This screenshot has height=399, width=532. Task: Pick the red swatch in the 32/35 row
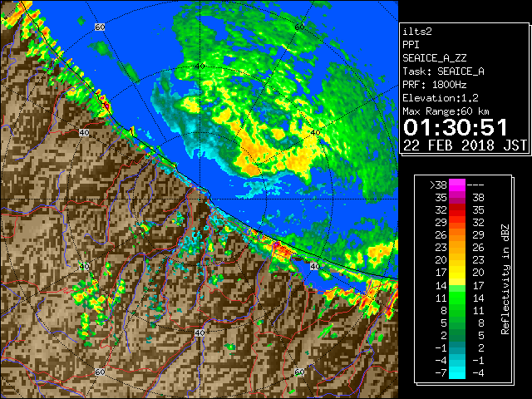click(457, 210)
